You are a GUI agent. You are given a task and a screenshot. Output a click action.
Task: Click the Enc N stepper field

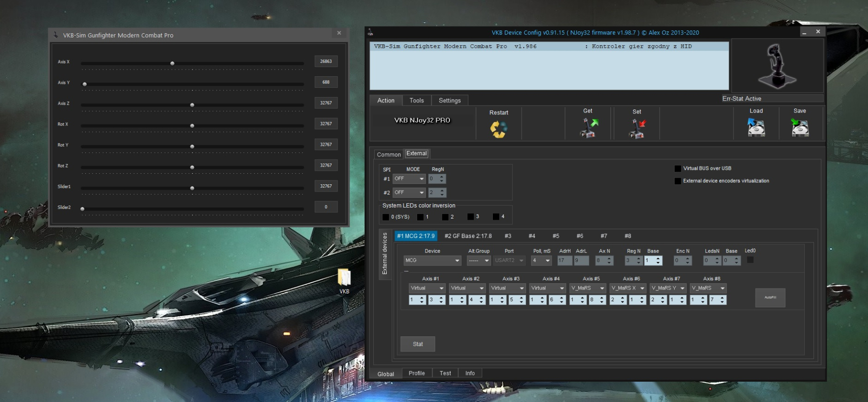[x=683, y=261]
